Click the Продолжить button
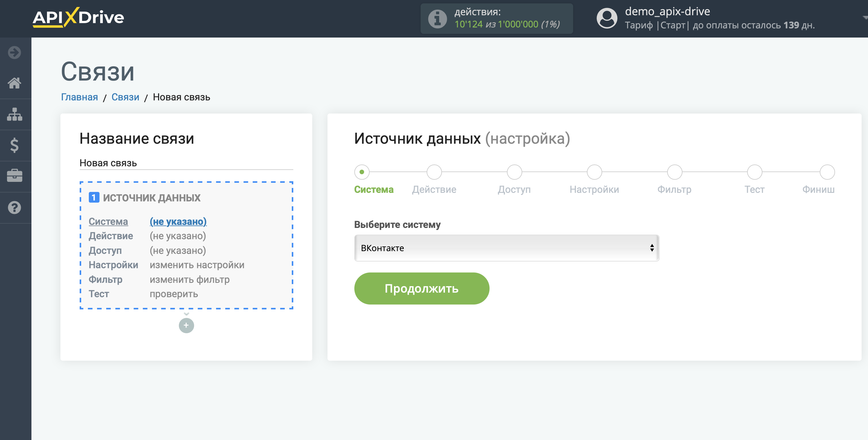868x440 pixels. [421, 288]
